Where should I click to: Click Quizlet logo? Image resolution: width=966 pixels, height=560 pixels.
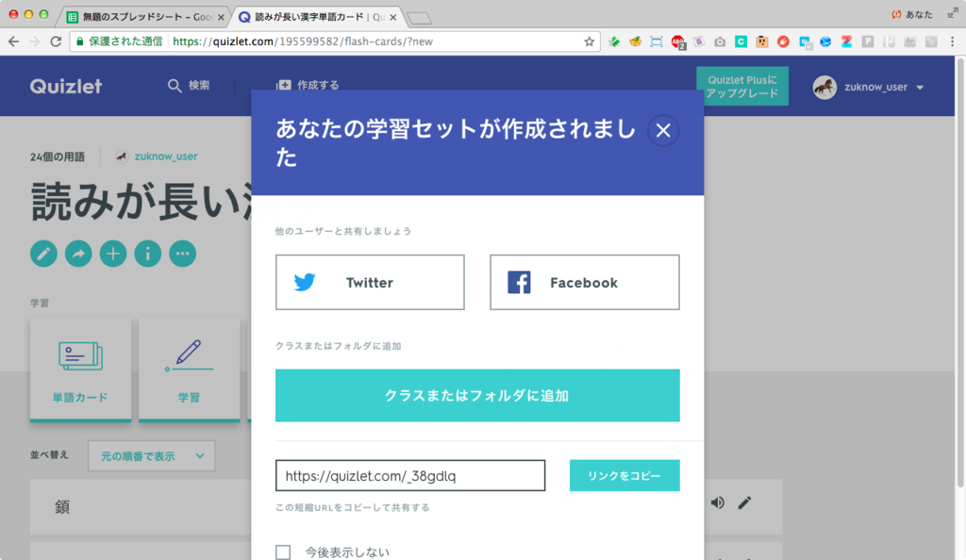point(66,86)
